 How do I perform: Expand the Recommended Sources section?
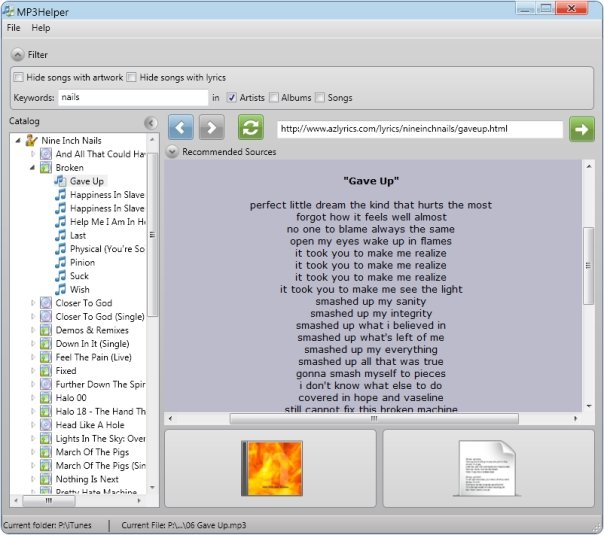click(172, 152)
